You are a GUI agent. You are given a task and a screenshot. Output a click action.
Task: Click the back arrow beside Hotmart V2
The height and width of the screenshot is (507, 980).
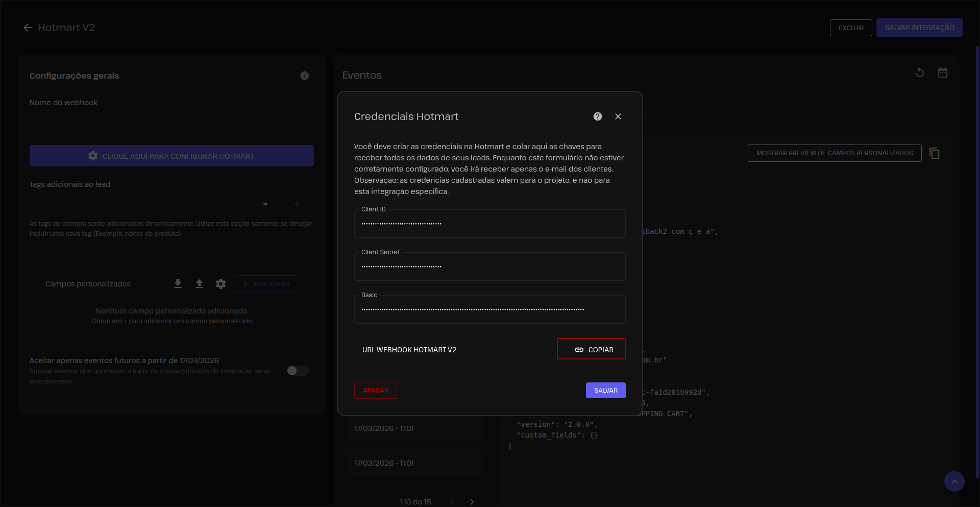point(28,28)
